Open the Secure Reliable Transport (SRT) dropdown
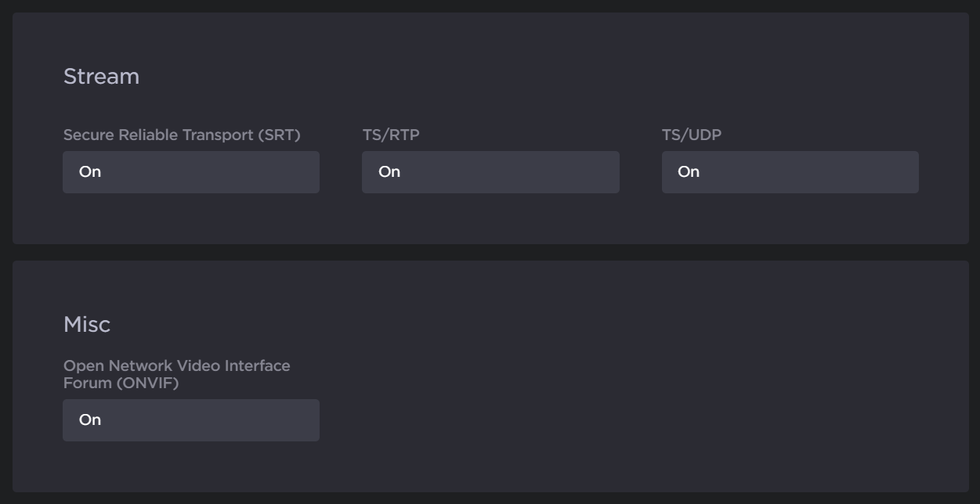Image resolution: width=980 pixels, height=504 pixels. pos(190,172)
